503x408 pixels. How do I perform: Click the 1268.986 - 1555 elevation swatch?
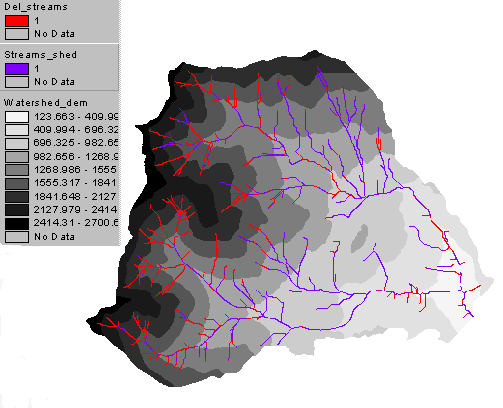pos(17,170)
